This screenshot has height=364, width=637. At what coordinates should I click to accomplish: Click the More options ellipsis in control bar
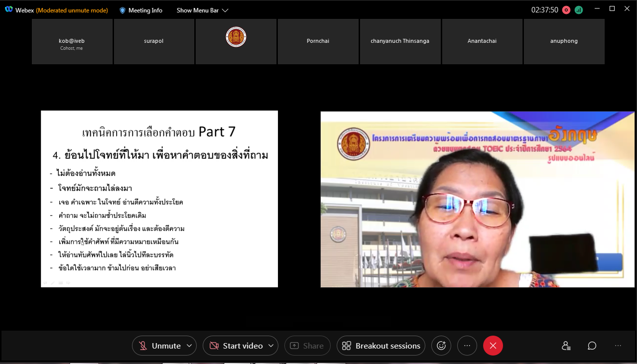pos(467,346)
